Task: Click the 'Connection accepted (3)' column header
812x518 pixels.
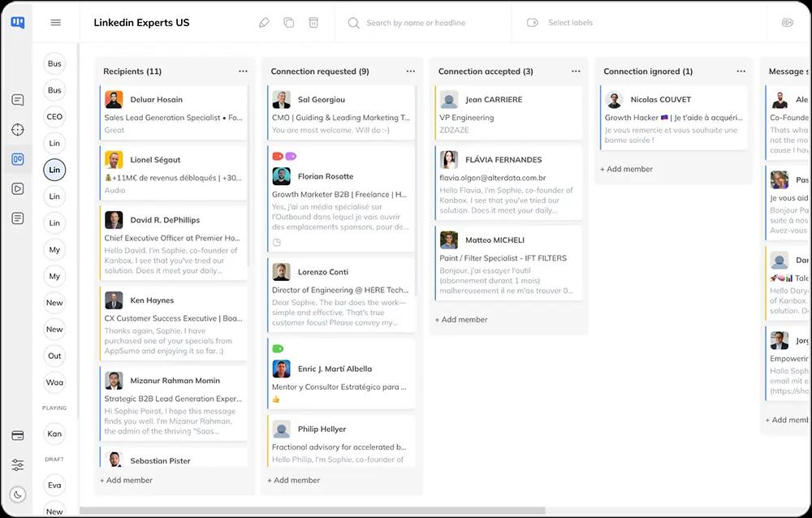Action: [486, 71]
